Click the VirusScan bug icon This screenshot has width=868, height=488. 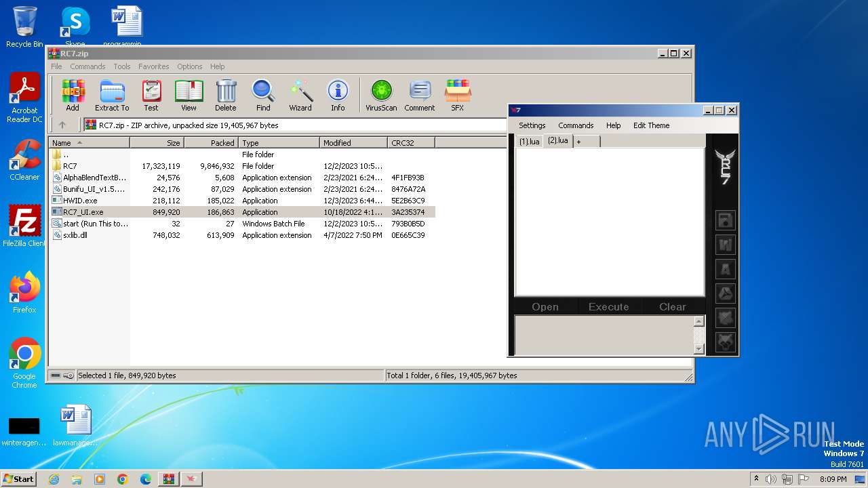coord(381,95)
